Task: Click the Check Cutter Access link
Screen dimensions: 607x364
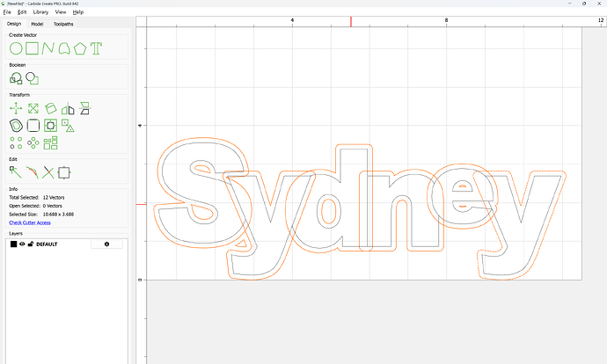Action: point(30,222)
